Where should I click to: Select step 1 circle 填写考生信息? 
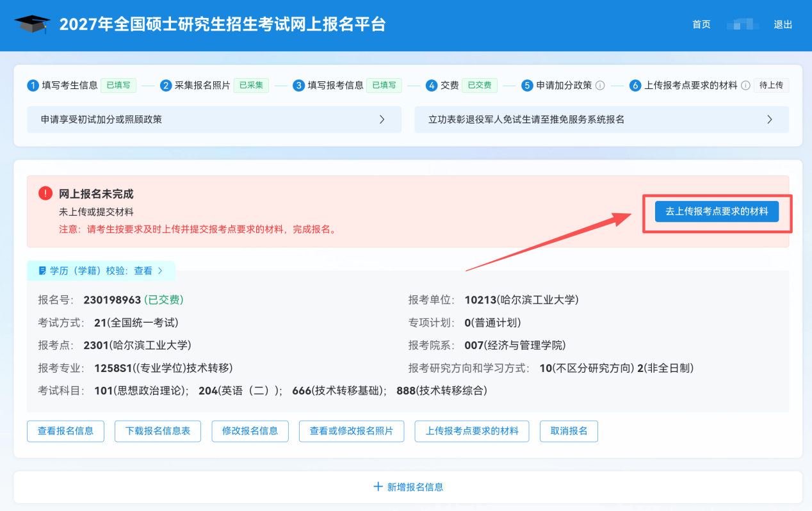click(x=33, y=86)
